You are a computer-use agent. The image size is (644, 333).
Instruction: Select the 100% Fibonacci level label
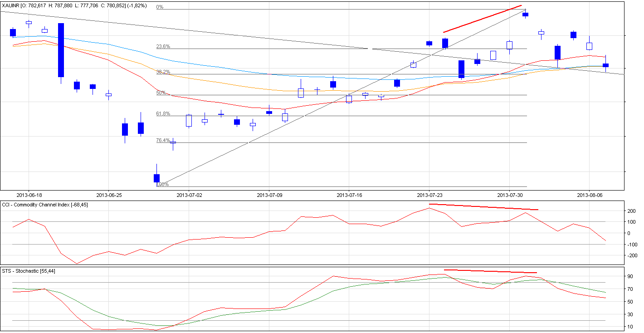pos(162,184)
